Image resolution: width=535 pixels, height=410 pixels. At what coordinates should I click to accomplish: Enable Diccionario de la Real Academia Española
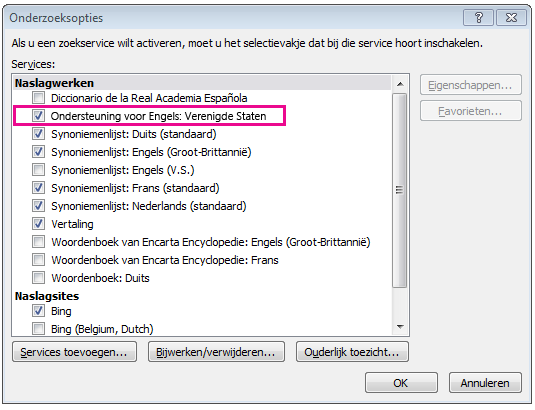click(x=38, y=98)
